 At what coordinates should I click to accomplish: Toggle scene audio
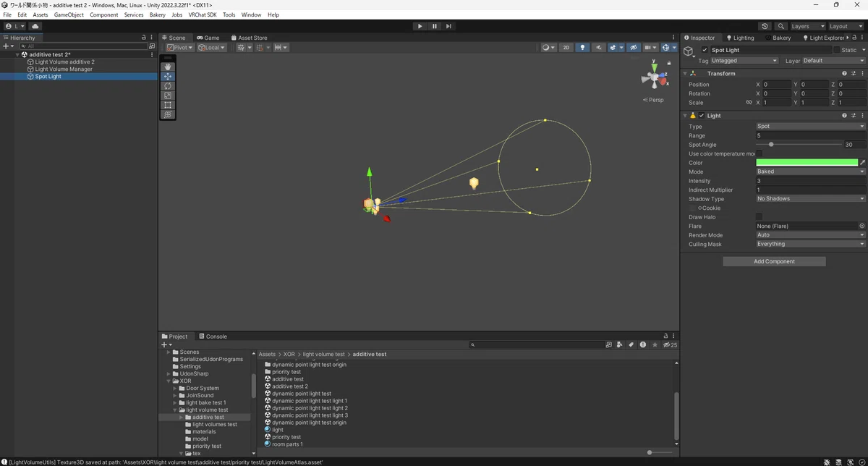point(599,48)
